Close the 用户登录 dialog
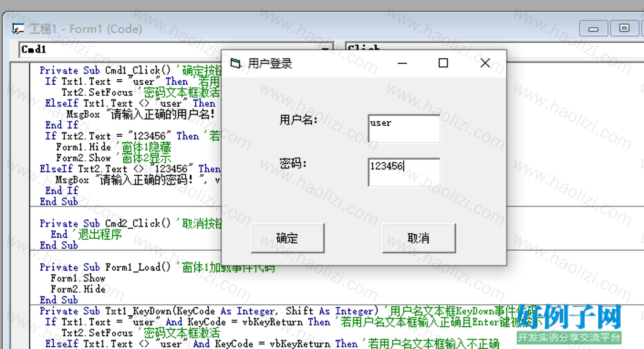The height and width of the screenshot is (349, 644). (x=485, y=63)
